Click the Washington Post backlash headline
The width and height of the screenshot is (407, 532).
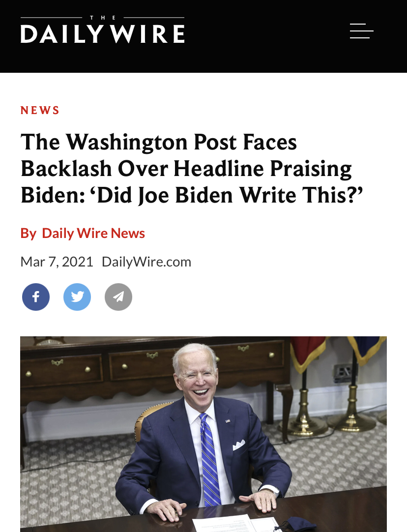(x=192, y=169)
